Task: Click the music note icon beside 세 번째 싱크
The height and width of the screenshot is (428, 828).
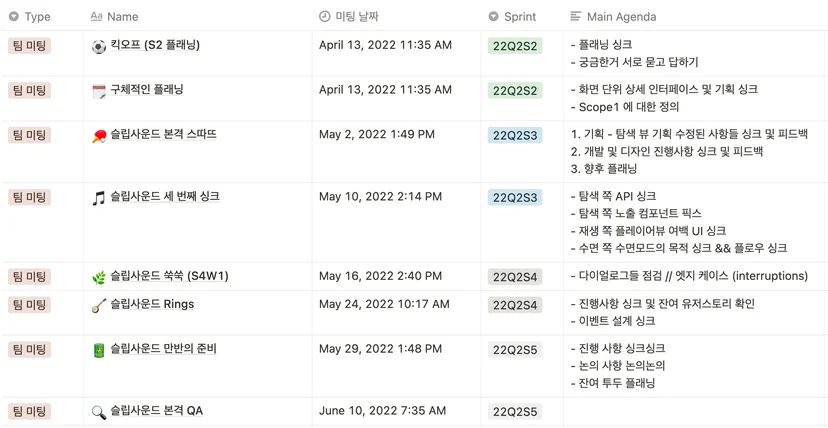Action: (99, 198)
